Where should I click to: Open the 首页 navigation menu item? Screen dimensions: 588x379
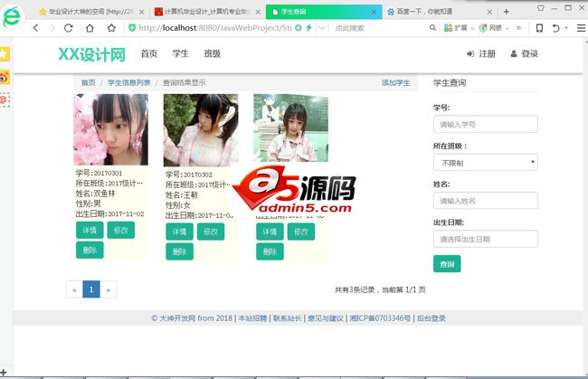tap(149, 53)
